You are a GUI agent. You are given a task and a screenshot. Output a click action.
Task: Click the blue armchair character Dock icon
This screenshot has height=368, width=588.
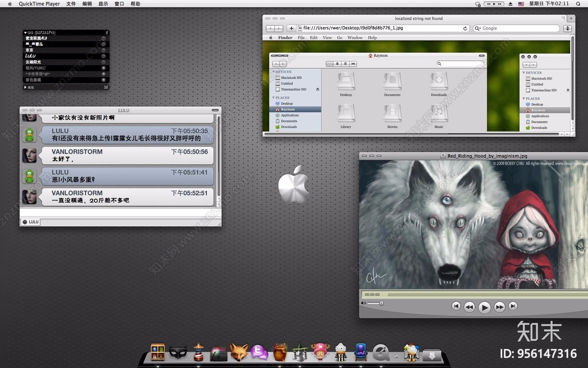pyautogui.click(x=361, y=352)
